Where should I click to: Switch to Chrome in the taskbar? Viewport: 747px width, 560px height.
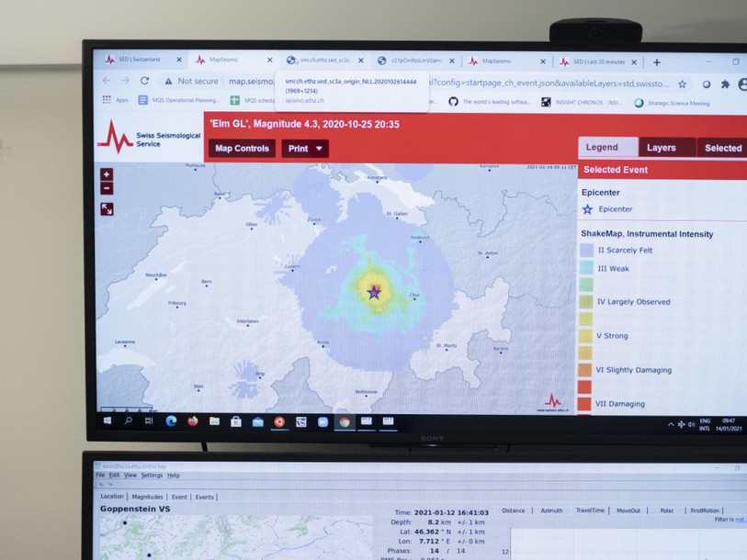(345, 422)
